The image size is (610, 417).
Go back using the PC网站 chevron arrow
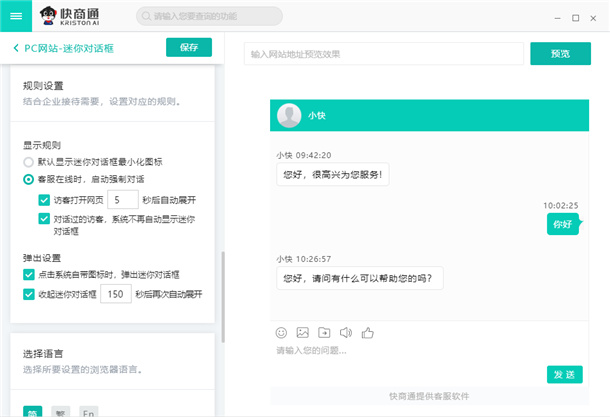[x=16, y=49]
